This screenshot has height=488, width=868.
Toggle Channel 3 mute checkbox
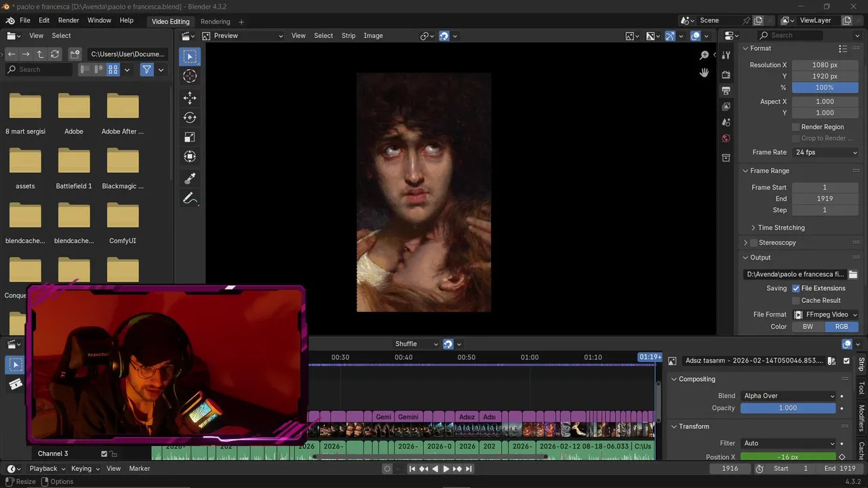click(104, 453)
